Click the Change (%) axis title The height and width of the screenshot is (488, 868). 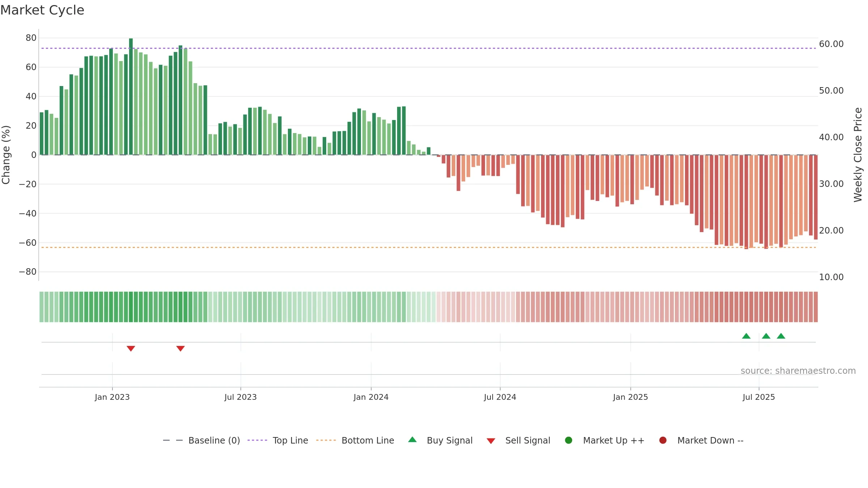(6, 155)
